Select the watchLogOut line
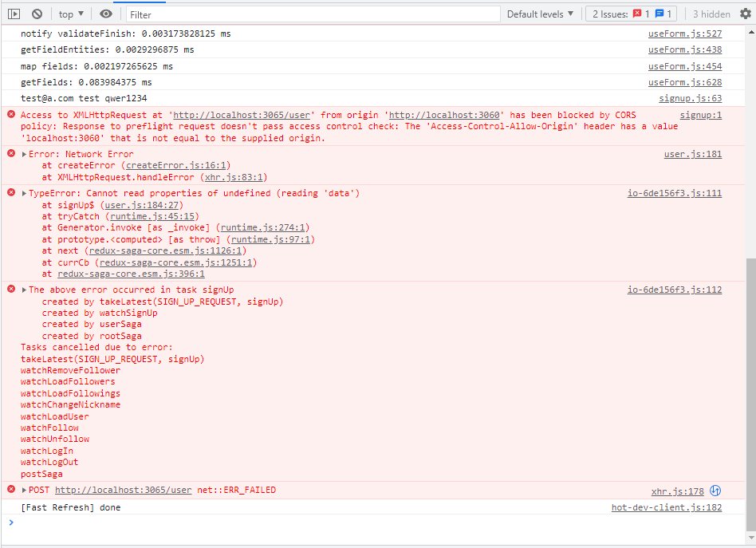The image size is (756, 548). click(x=49, y=462)
